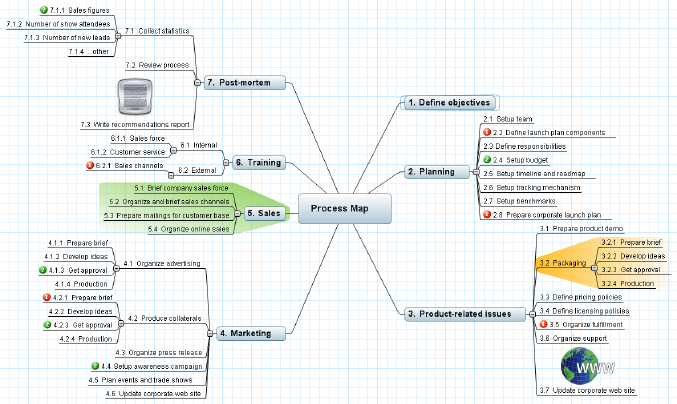Select 2.7 Setup benchmarks subtopic
Viewport: 677px width, 404px height.
[x=519, y=201]
